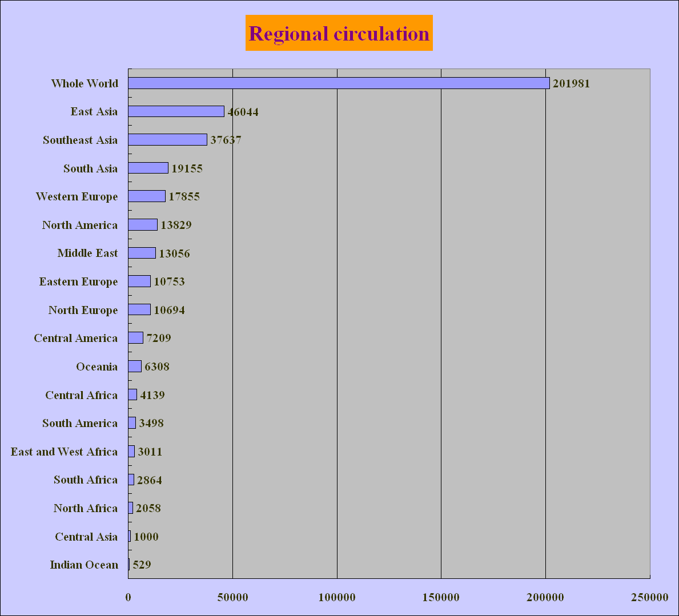This screenshot has height=616, width=679.
Task: Click the Central Africa data label 4139
Action: pyautogui.click(x=152, y=395)
